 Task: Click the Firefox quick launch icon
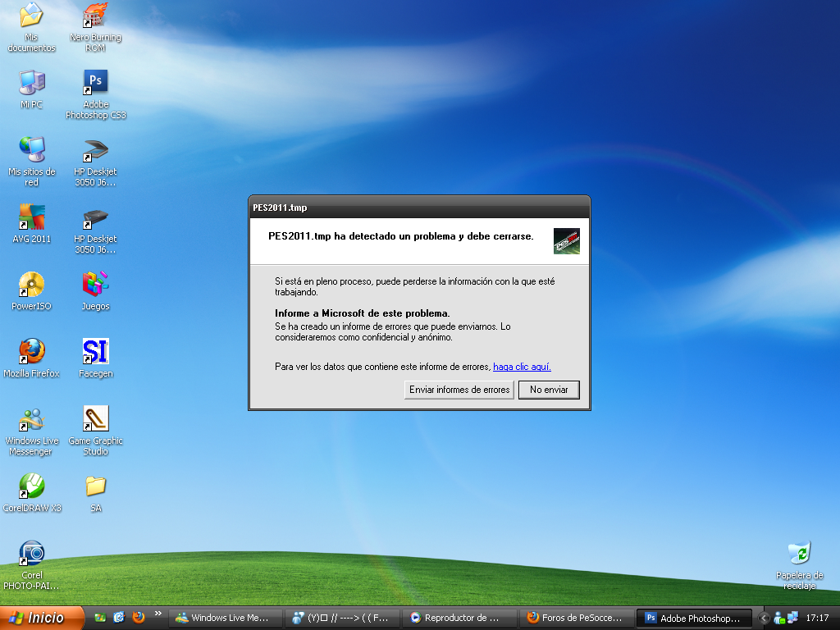tap(138, 618)
